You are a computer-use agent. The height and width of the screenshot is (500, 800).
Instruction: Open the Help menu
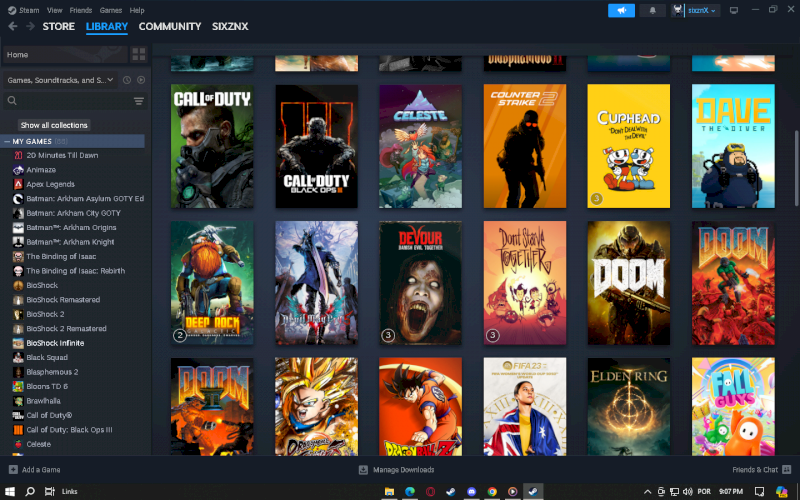(137, 10)
